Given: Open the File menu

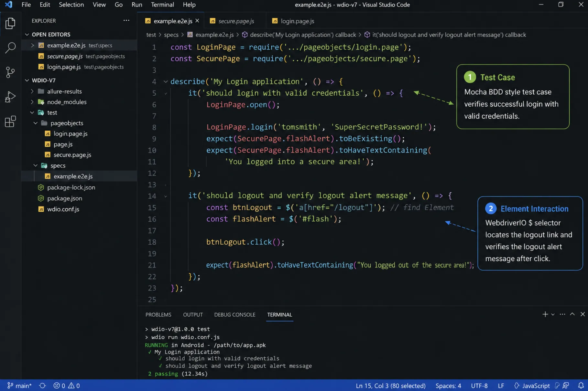Looking at the screenshot, I should tap(26, 5).
